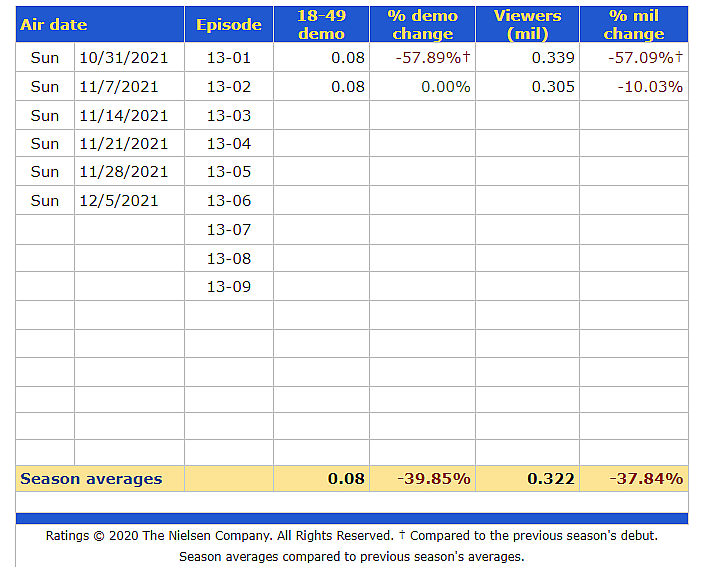Select the 0.322 season average viewers
The height and width of the screenshot is (573, 703).
click(x=551, y=479)
